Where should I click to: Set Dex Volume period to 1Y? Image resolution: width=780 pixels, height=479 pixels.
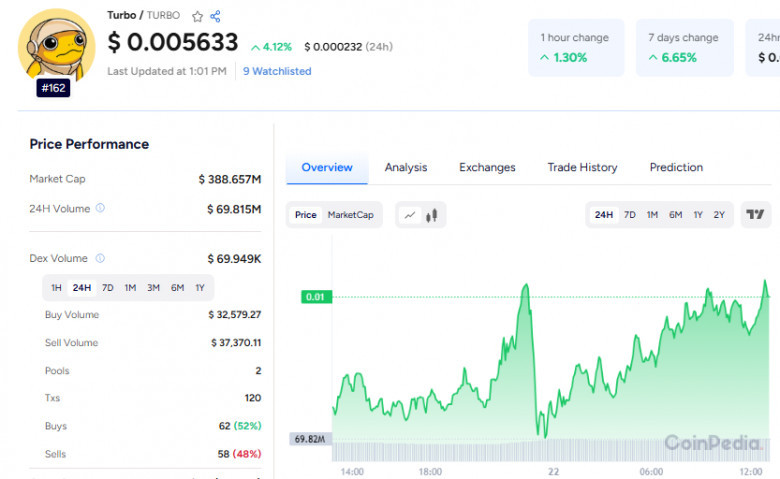pos(200,288)
